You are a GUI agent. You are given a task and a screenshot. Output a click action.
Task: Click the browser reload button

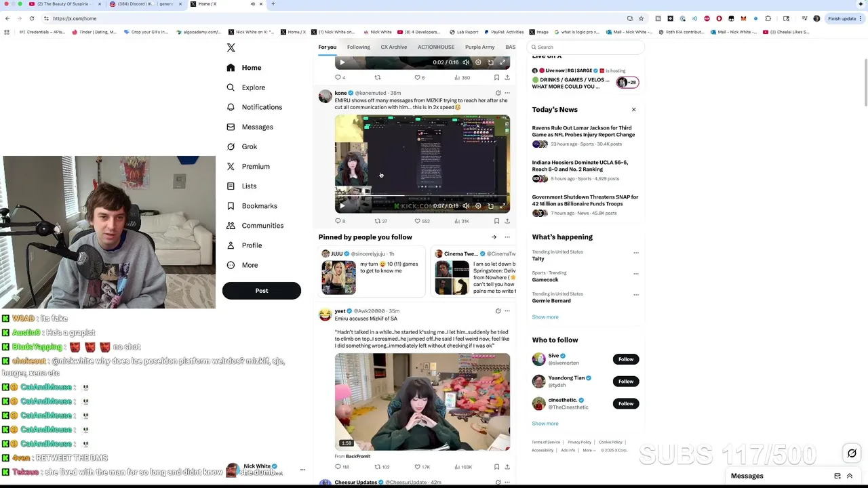click(x=32, y=18)
